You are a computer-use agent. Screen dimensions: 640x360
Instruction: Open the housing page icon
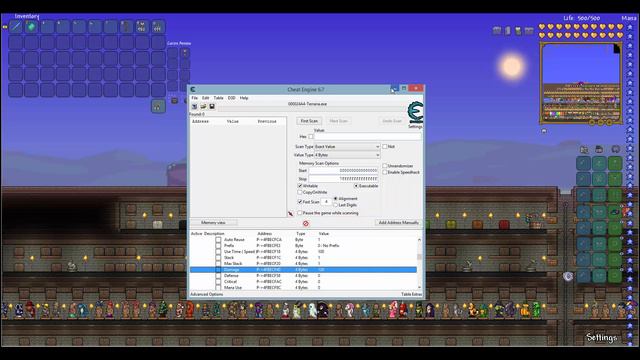coord(599,149)
